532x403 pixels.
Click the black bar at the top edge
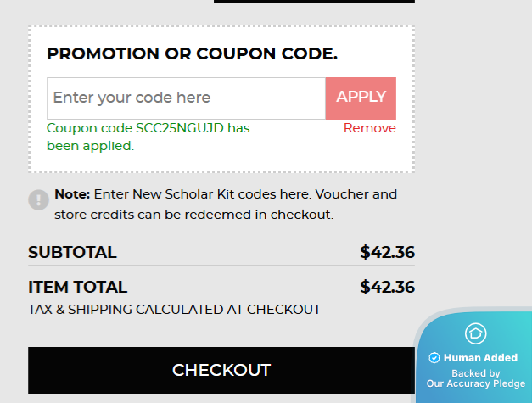pyautogui.click(x=314, y=2)
